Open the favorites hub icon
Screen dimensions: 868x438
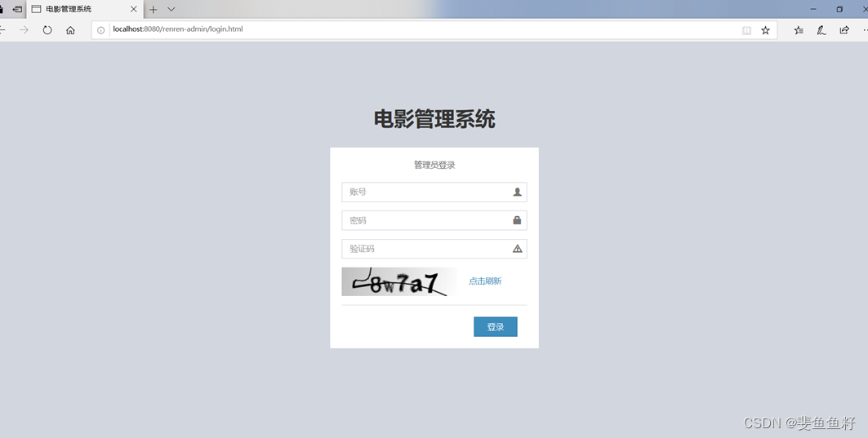[x=799, y=30]
